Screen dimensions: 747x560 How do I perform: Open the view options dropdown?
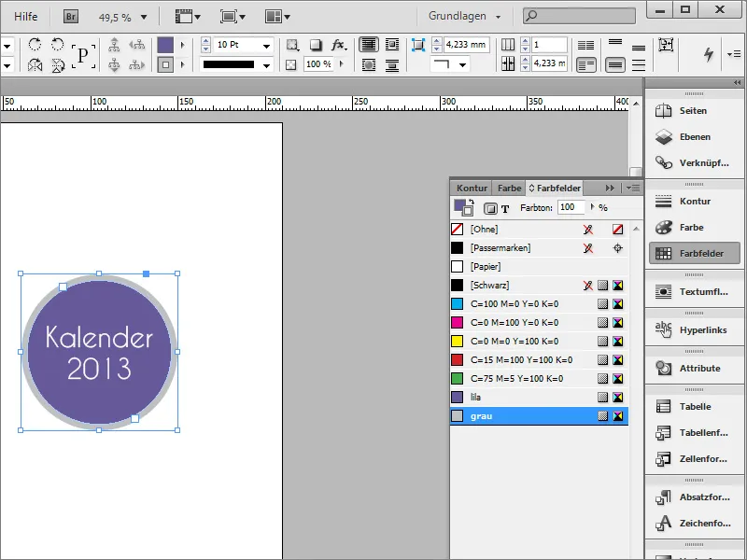coord(189,17)
